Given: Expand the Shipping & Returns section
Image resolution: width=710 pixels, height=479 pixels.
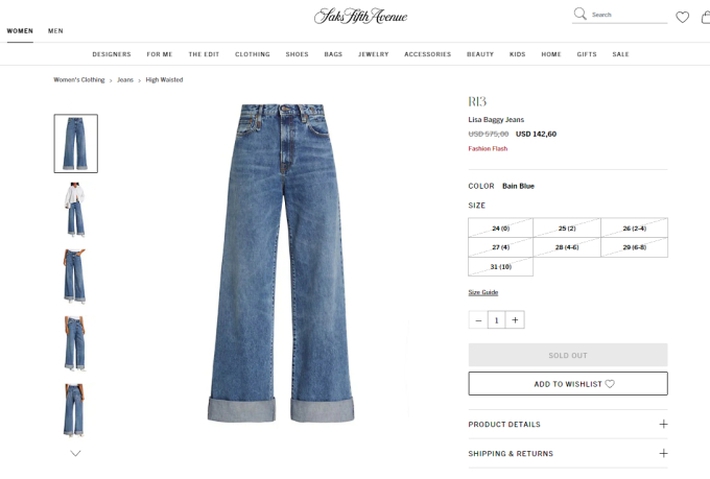Looking at the screenshot, I should pyautogui.click(x=568, y=453).
